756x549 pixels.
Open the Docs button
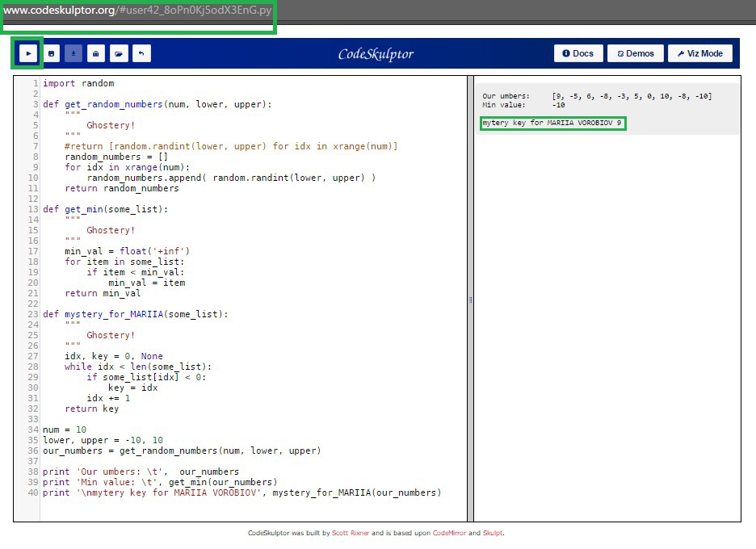click(x=578, y=53)
